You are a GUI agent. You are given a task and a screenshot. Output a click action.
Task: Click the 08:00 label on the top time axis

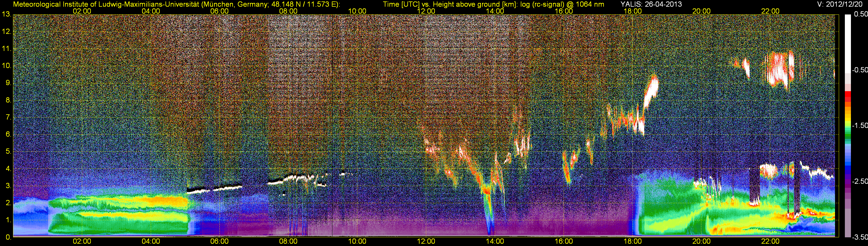click(288, 11)
